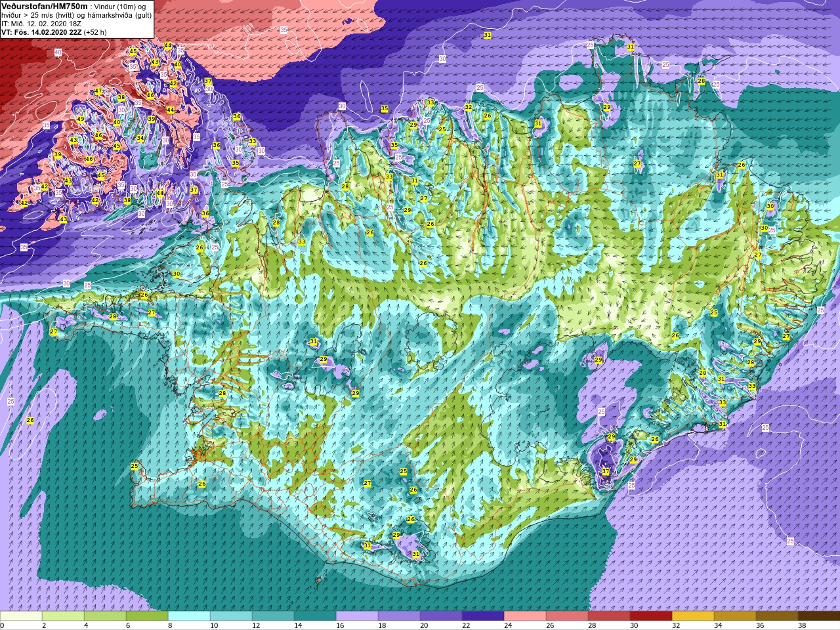Viewport: 840px width, 630px height.
Task: Click the 6–8 m/s olive green swatch
Action: click(x=147, y=616)
